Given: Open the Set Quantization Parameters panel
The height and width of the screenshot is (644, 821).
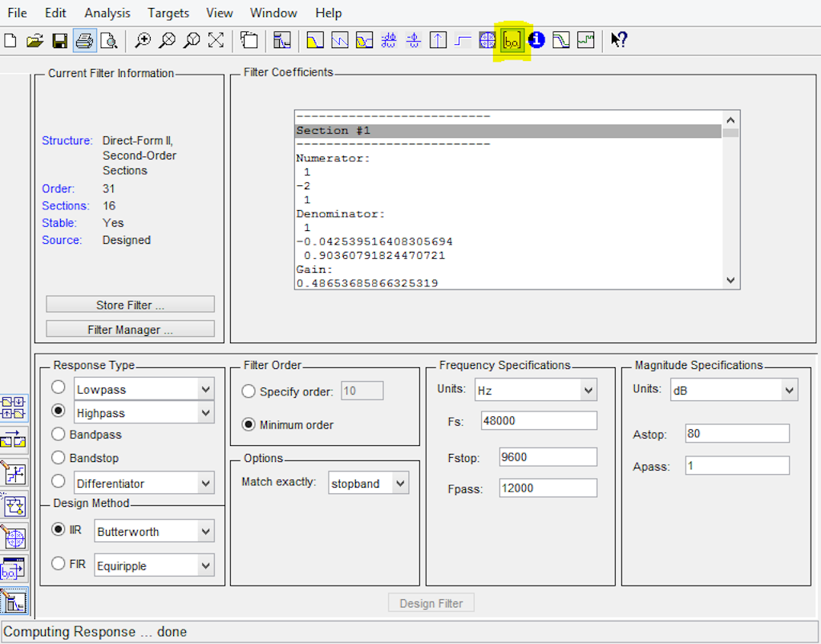Looking at the screenshot, I should point(13,473).
